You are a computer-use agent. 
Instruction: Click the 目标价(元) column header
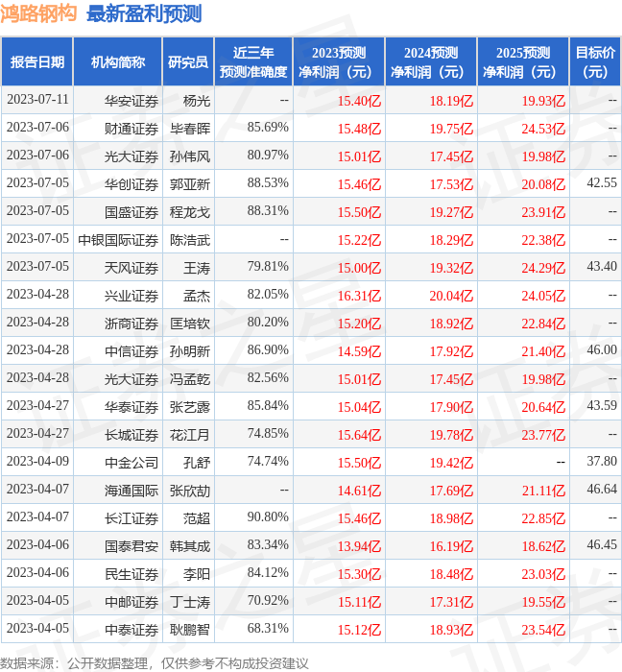click(595, 62)
